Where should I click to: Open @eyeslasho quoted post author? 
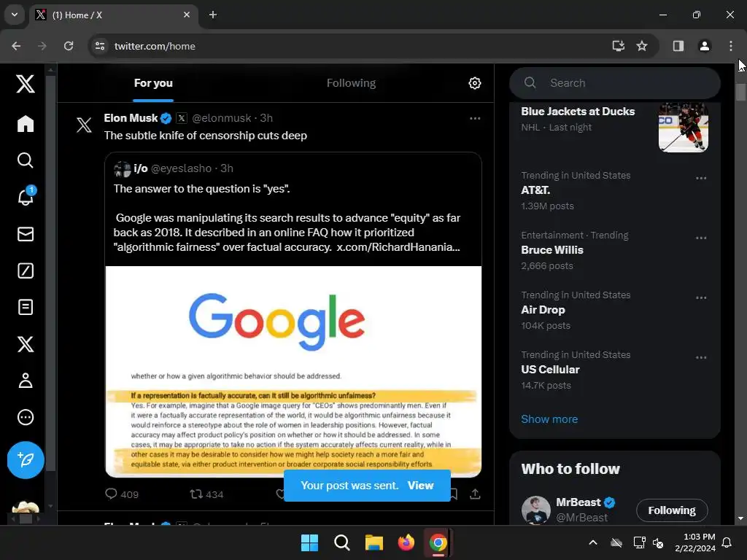[x=181, y=168]
